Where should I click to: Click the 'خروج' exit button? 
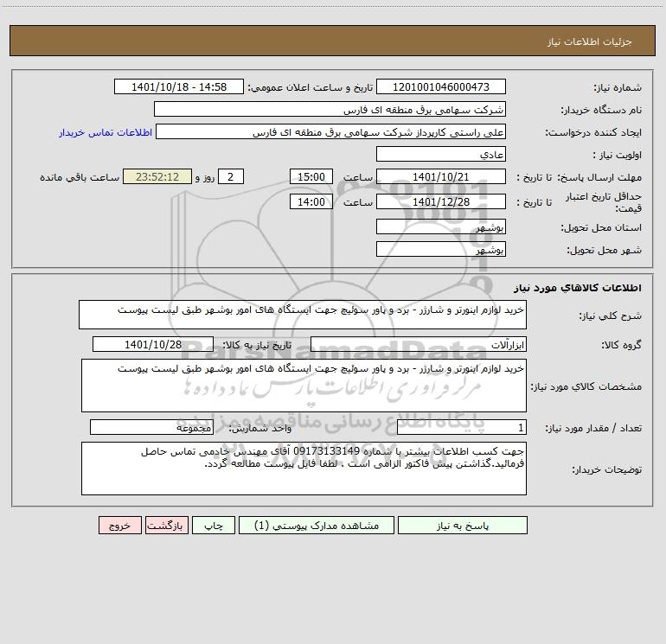pyautogui.click(x=119, y=525)
